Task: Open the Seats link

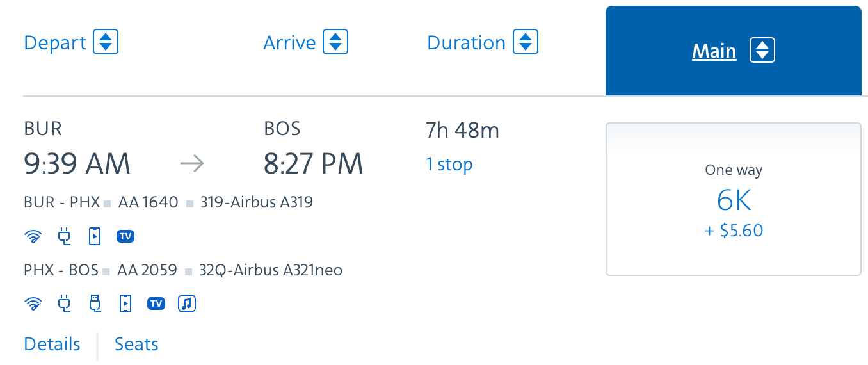Action: (136, 344)
